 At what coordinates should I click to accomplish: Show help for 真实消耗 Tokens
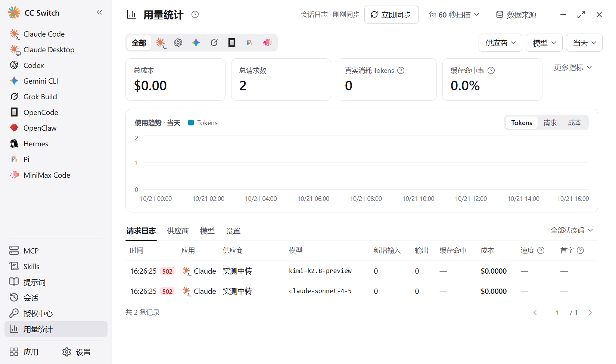pos(401,70)
